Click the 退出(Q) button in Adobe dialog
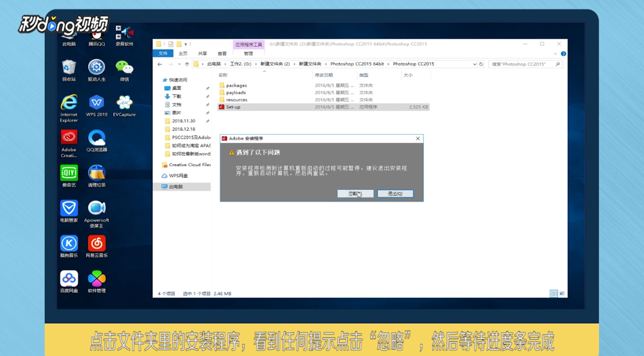Viewport: 644px width, 356px height. pyautogui.click(x=395, y=194)
